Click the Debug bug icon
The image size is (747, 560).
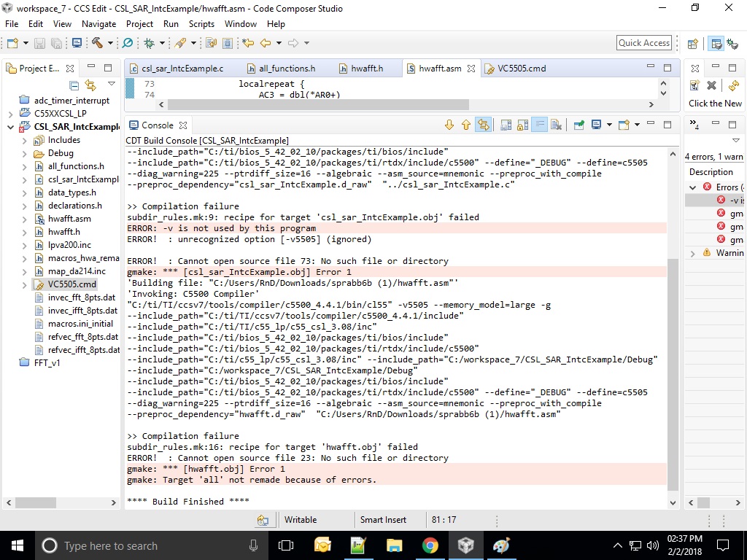(149, 43)
